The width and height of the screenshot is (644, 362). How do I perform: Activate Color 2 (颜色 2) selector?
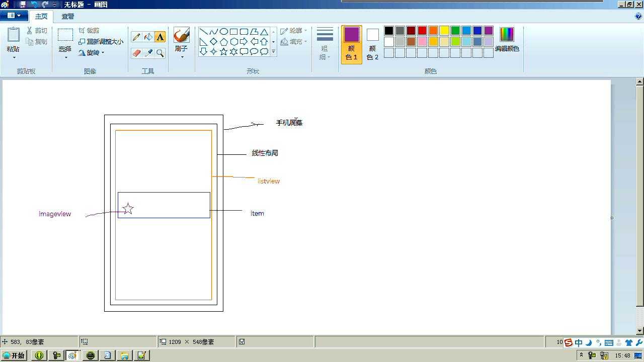(x=372, y=44)
